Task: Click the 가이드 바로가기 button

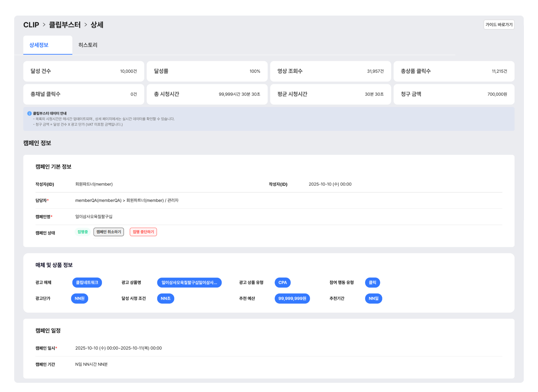Action: tap(499, 25)
